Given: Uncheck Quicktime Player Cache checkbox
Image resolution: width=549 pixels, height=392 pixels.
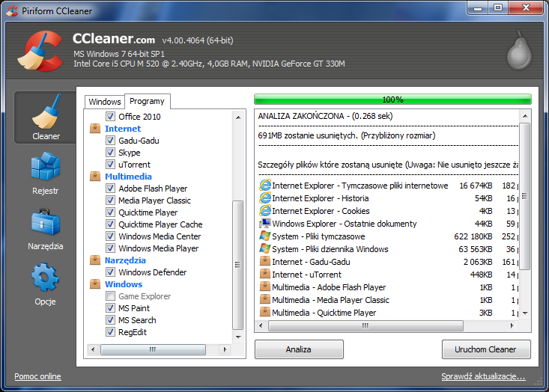Looking at the screenshot, I should click(x=110, y=224).
